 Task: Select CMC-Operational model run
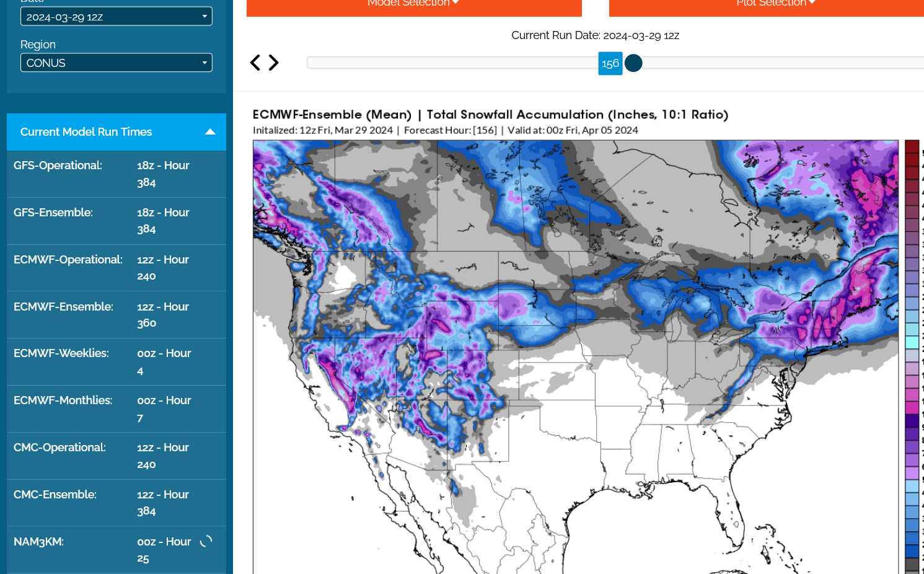pyautogui.click(x=117, y=456)
